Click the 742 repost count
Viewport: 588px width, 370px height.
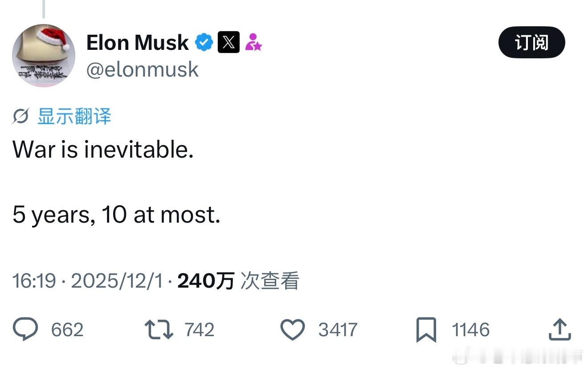click(199, 330)
